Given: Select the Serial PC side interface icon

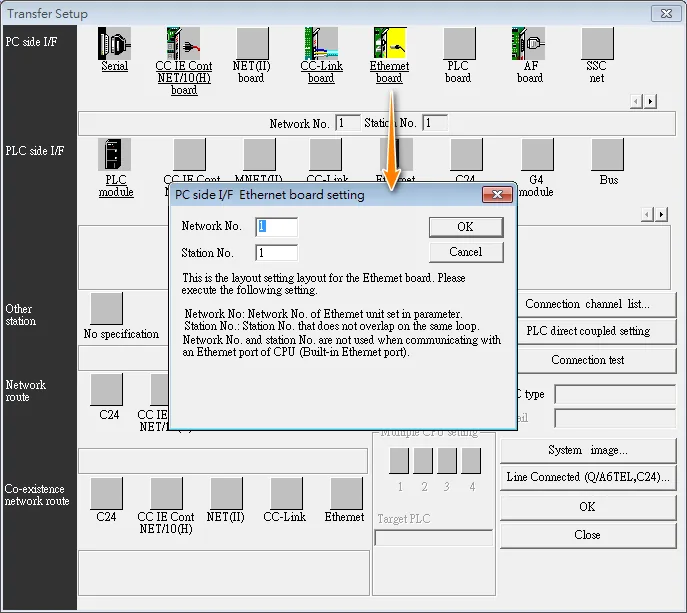Looking at the screenshot, I should point(114,43).
